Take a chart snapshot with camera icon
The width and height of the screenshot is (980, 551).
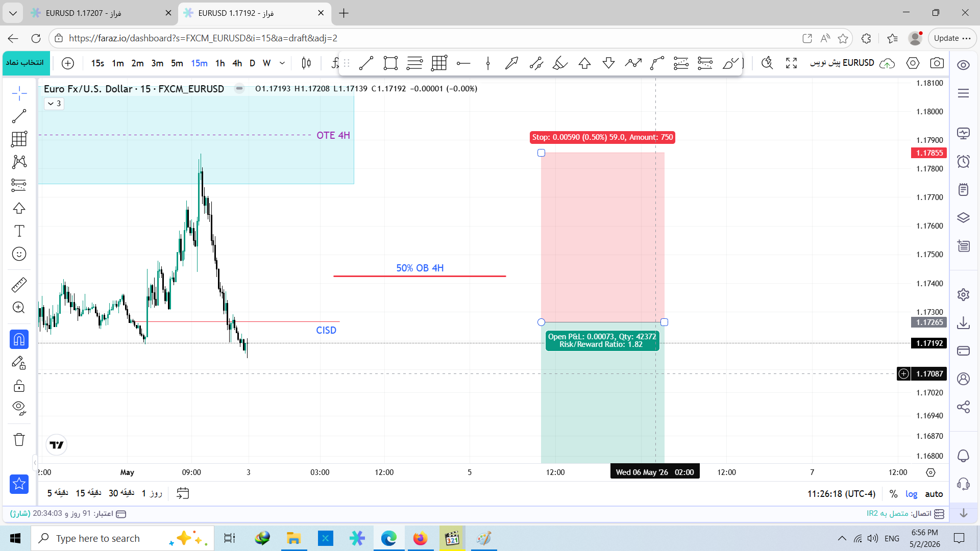point(937,63)
